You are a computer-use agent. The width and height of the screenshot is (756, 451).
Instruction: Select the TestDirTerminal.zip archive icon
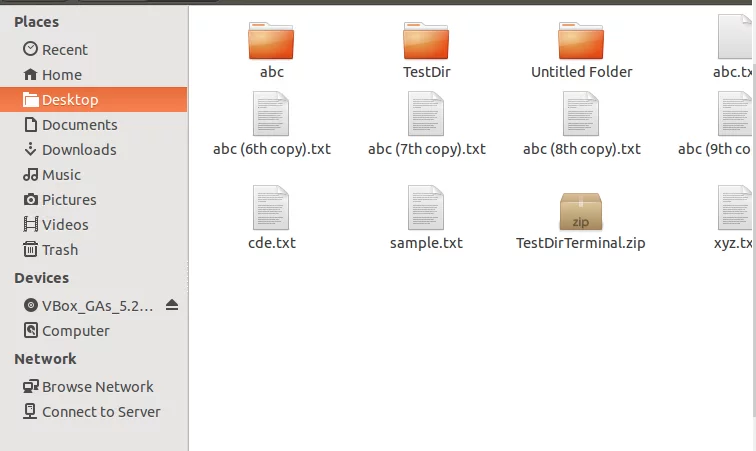point(581,211)
